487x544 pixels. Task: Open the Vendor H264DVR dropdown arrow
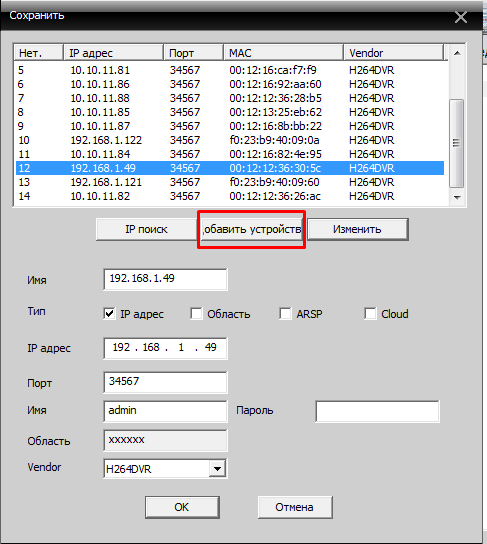pyautogui.click(x=217, y=469)
